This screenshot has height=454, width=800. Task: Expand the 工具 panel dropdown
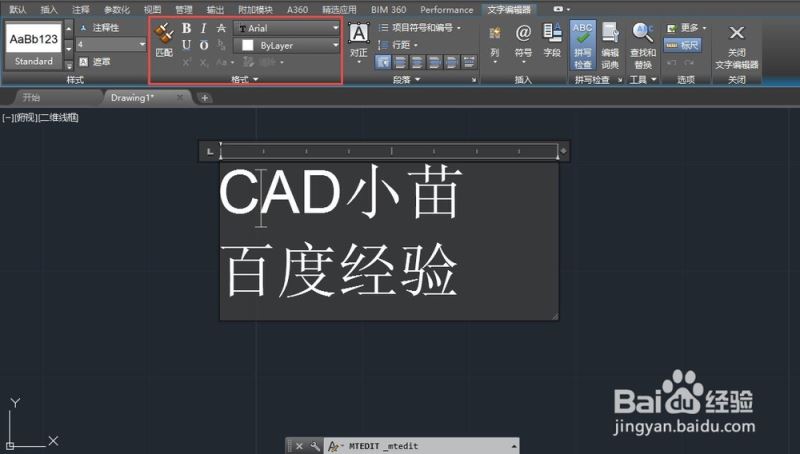point(642,80)
